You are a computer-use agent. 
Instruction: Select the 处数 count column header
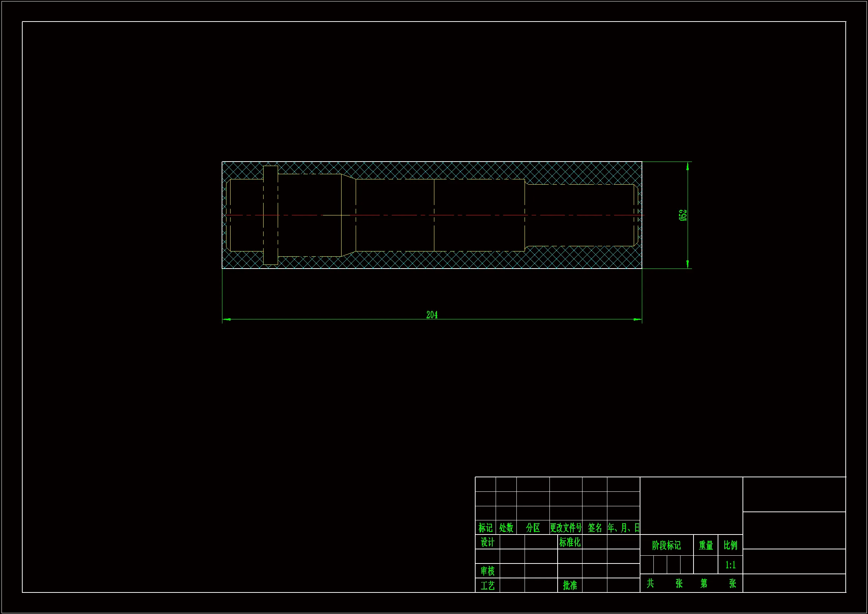506,527
